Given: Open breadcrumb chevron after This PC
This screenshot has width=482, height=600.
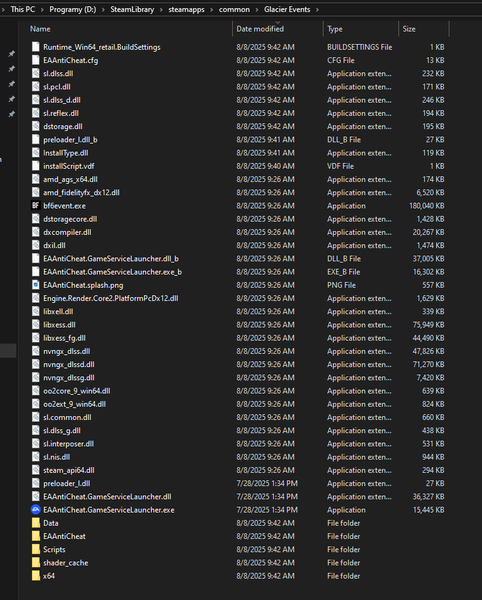Looking at the screenshot, I should tap(42, 9).
